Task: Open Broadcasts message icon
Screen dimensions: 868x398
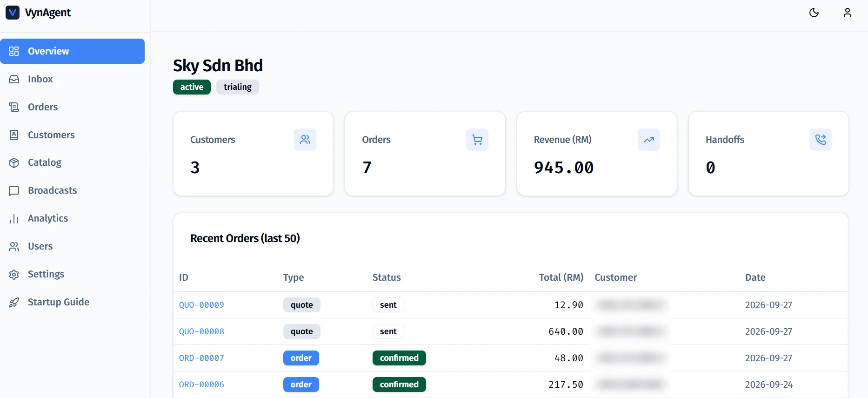Action: click(14, 190)
